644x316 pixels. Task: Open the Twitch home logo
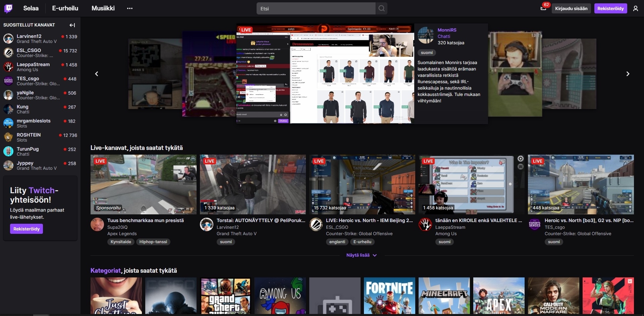8,8
